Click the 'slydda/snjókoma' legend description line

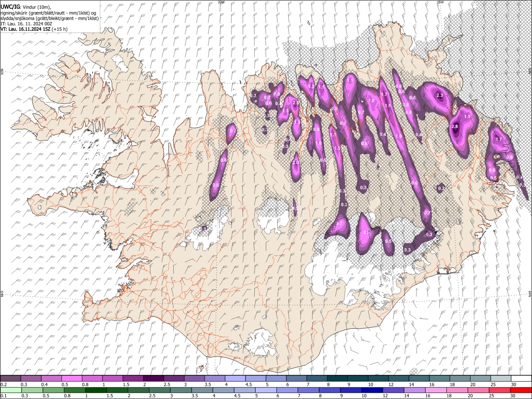pyautogui.click(x=49, y=18)
